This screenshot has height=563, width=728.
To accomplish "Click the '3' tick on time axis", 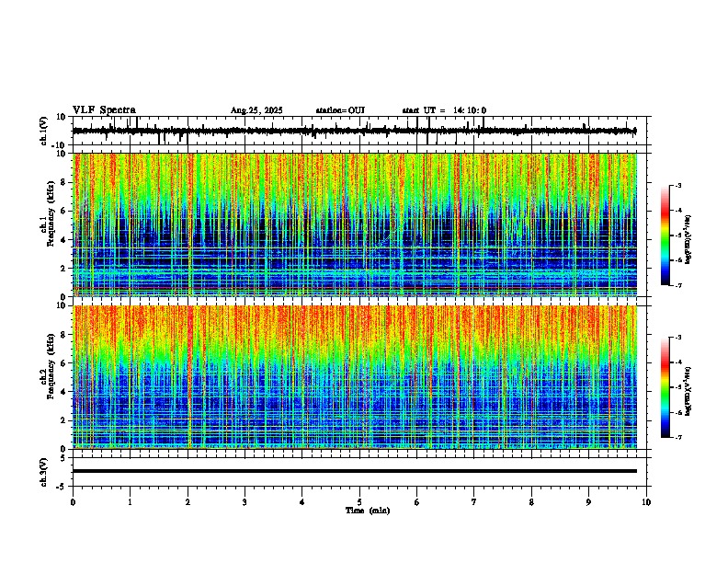I will coord(245,502).
